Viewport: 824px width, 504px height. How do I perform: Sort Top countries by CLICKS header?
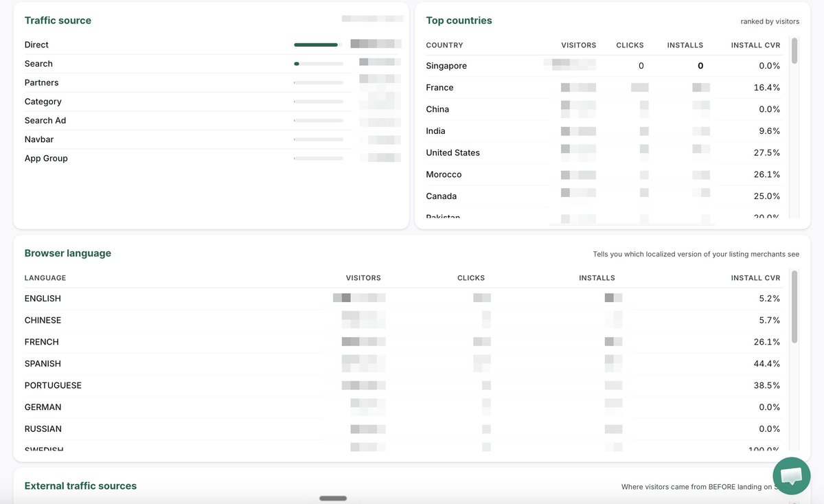(x=630, y=45)
